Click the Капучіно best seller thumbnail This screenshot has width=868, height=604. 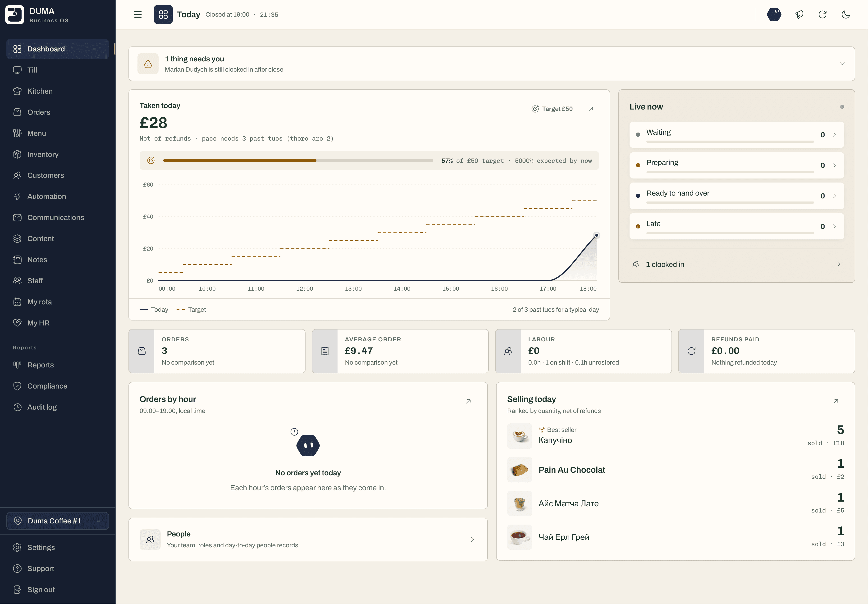point(519,436)
